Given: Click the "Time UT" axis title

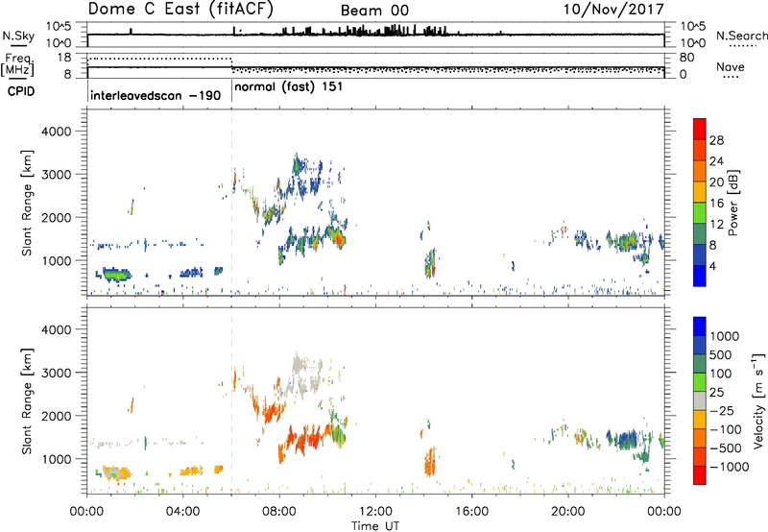Looking at the screenshot, I should point(375,526).
